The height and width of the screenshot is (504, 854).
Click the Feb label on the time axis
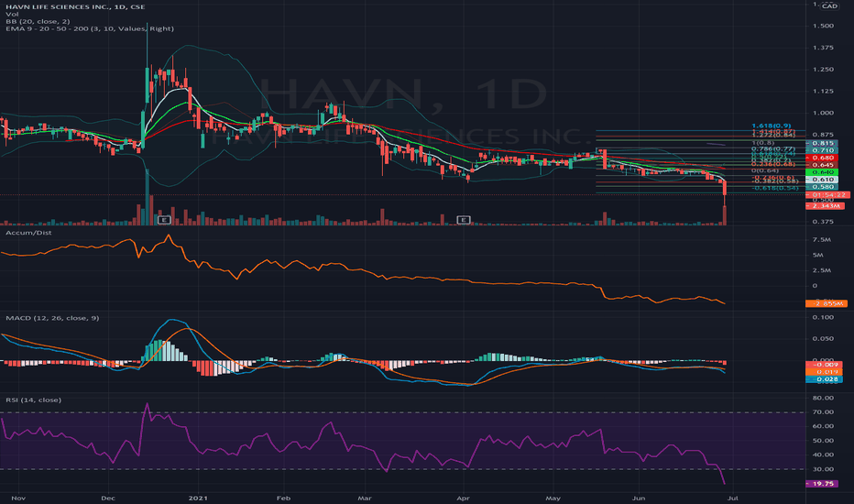coord(282,498)
